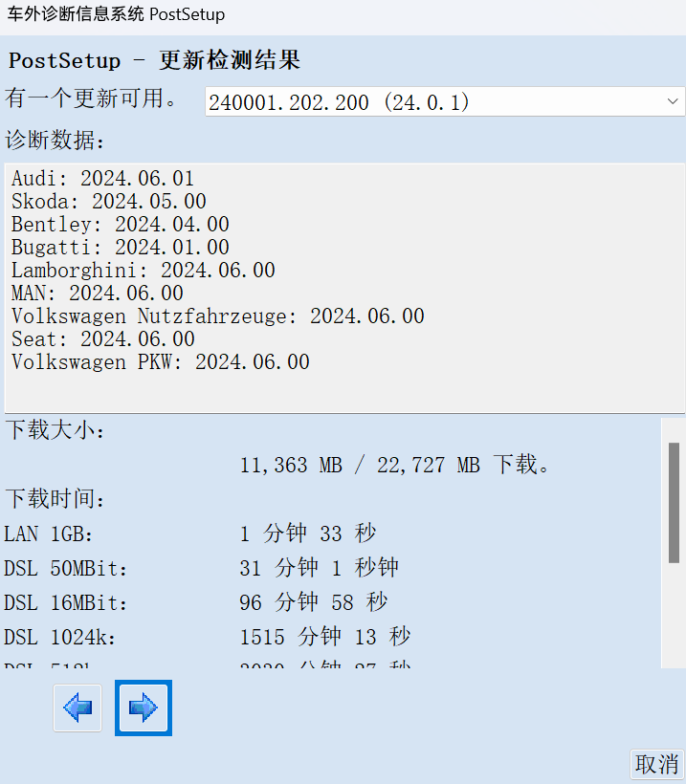Screen dimensions: 686x784
Task: Click the Skoda: 2024.05.00 line
Action: tap(108, 202)
